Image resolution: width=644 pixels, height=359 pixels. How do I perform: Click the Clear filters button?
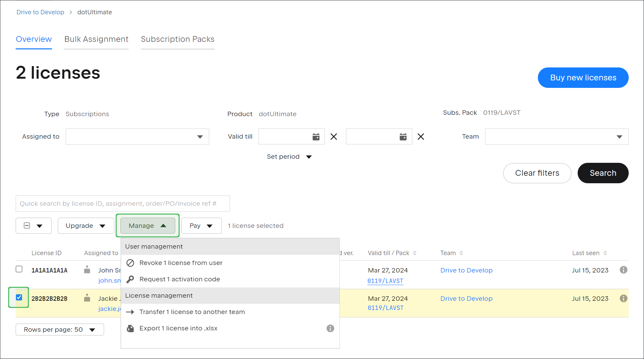(x=537, y=173)
